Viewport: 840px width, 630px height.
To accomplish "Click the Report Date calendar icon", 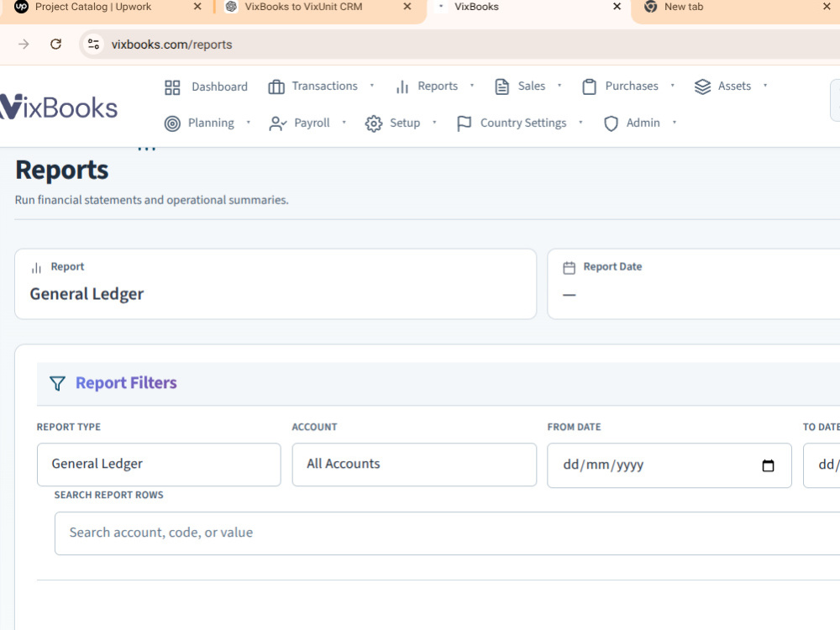I will 569,268.
